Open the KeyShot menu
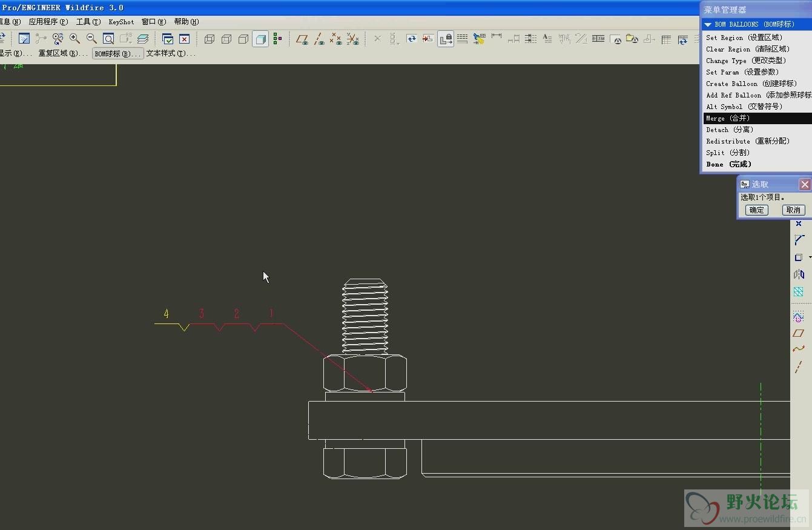This screenshot has height=530, width=812. [x=121, y=22]
